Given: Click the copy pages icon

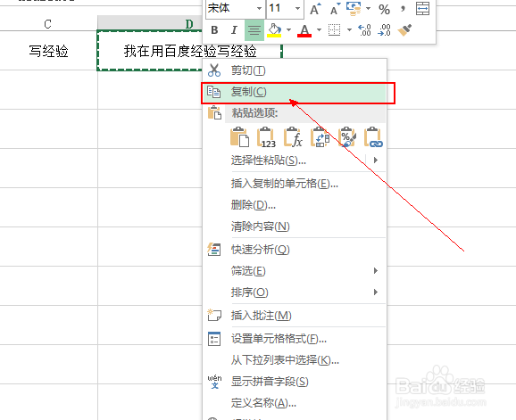Looking at the screenshot, I should [x=214, y=92].
